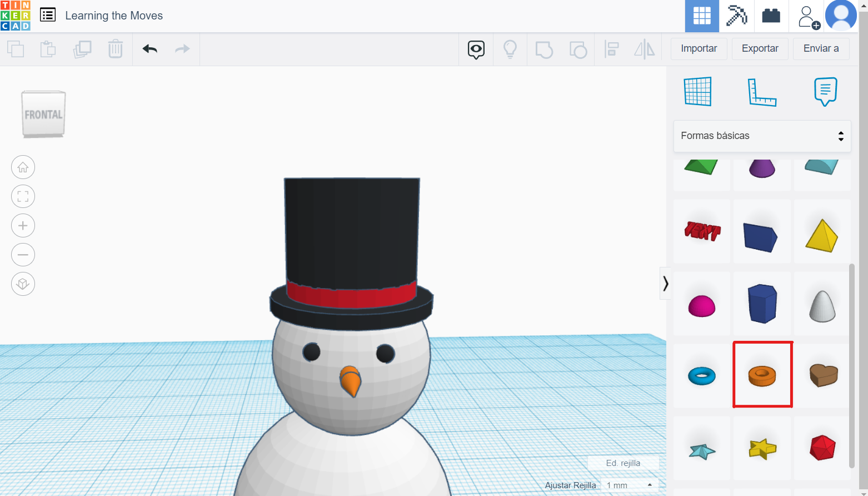Click the shapes panel scrollbar
The width and height of the screenshot is (868, 496).
[852, 366]
